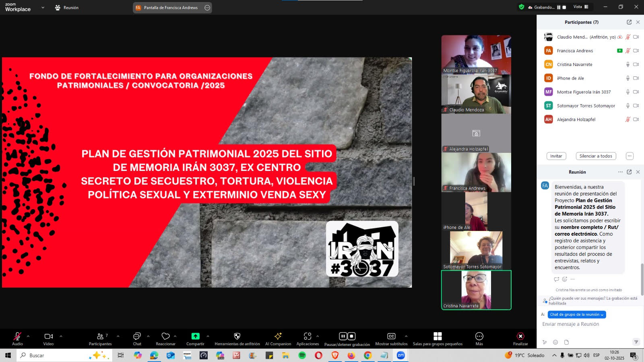Expand the Zoom Workplace dropdown chevron

point(43,8)
